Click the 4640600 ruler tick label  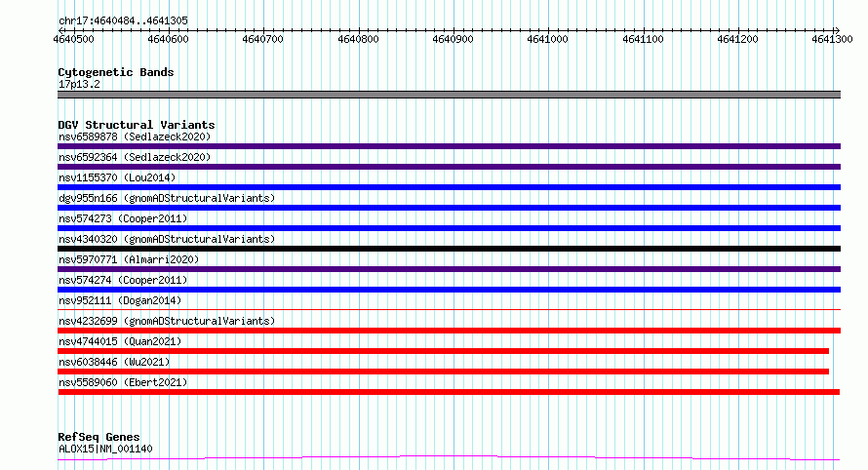169,39
